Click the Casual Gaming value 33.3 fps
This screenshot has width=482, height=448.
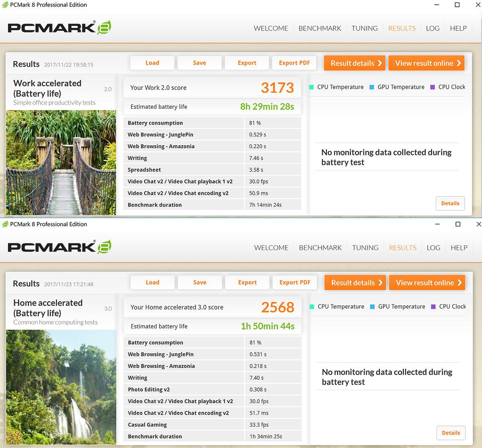[x=259, y=425]
